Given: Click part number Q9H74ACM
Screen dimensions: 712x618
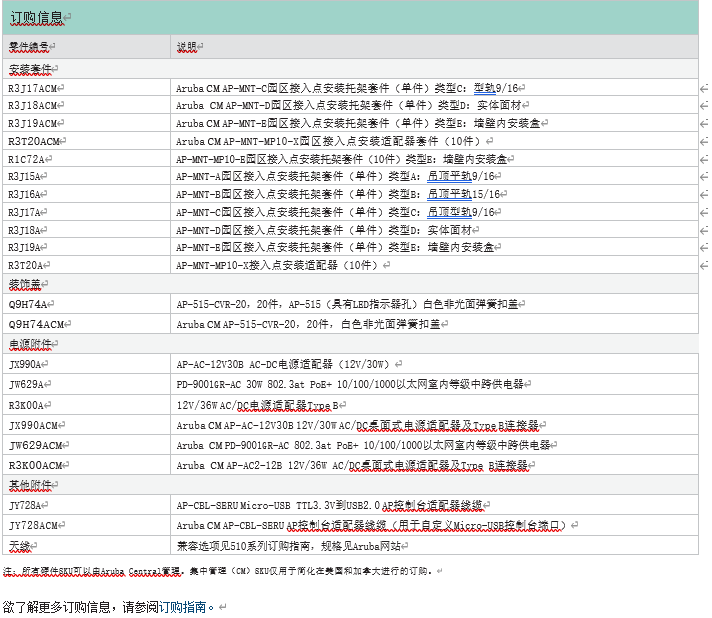Looking at the screenshot, I should pyautogui.click(x=36, y=324).
